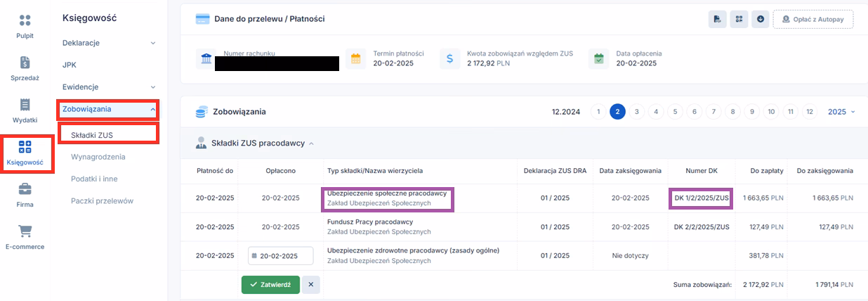The width and height of the screenshot is (868, 301).
Task: Click the Data zaksięgowania column header
Action: click(x=631, y=171)
